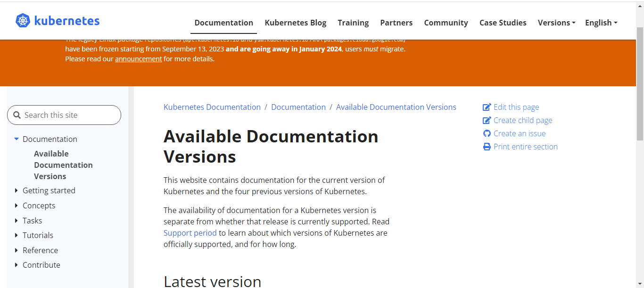Open the Training nav item
Image resolution: width=644 pixels, height=288 pixels.
tap(353, 23)
